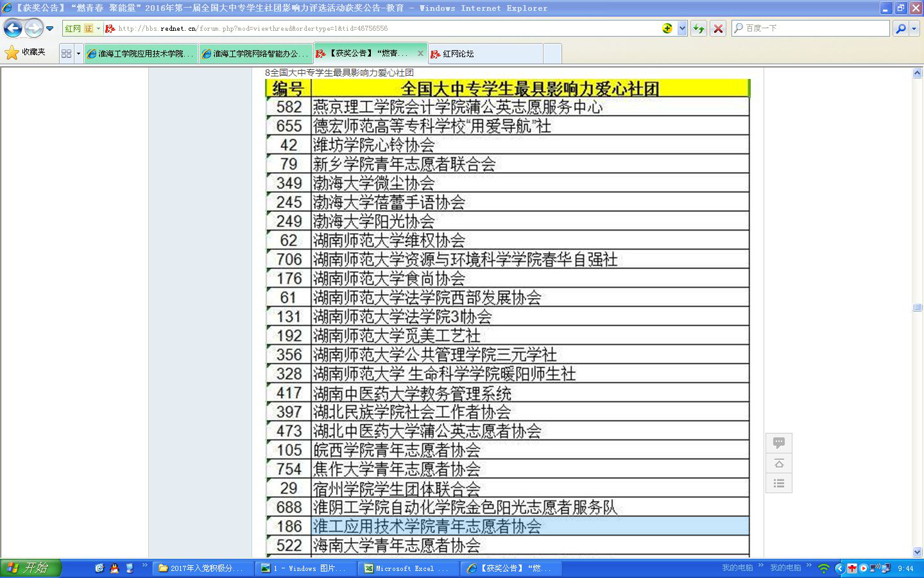This screenshot has height=578, width=924.
Task: Click the search magnifier button
Action: (901, 28)
